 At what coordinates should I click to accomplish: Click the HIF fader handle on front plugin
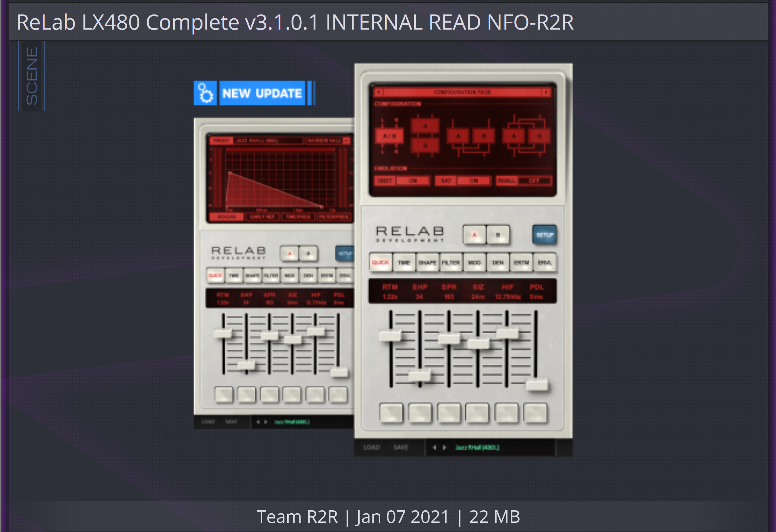pos(507,333)
